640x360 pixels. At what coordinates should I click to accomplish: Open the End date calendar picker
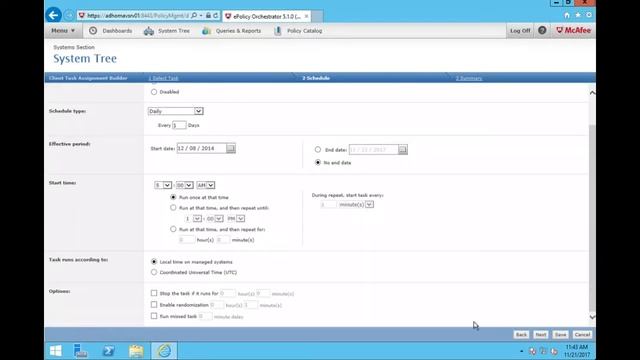pos(403,149)
